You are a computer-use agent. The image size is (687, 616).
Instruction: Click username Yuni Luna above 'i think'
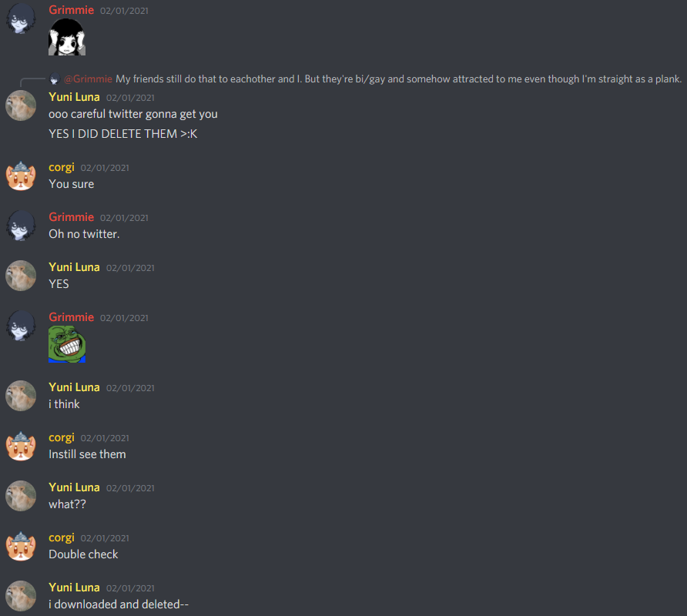[x=74, y=387]
